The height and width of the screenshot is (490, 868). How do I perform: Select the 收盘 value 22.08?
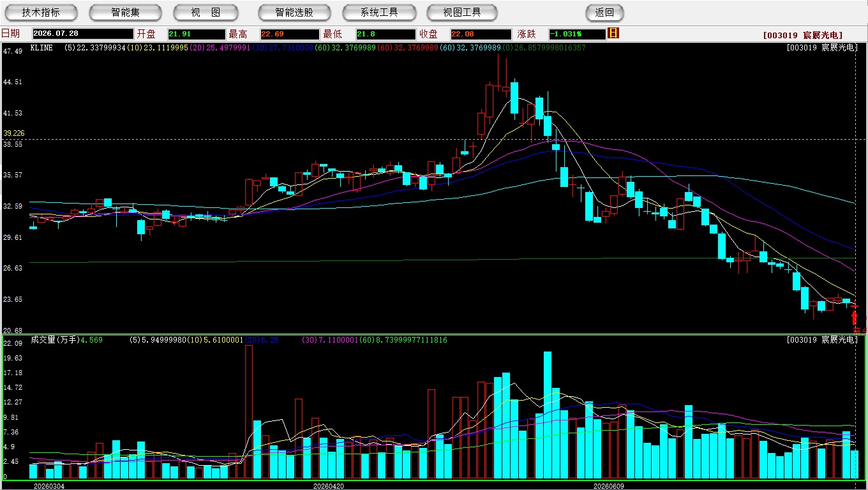pos(481,34)
